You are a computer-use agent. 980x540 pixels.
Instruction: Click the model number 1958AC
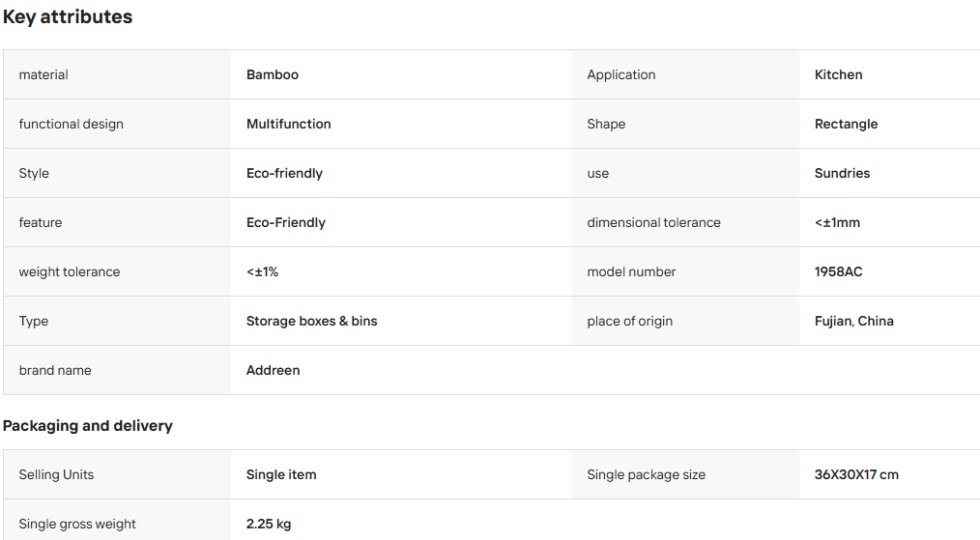click(x=838, y=271)
